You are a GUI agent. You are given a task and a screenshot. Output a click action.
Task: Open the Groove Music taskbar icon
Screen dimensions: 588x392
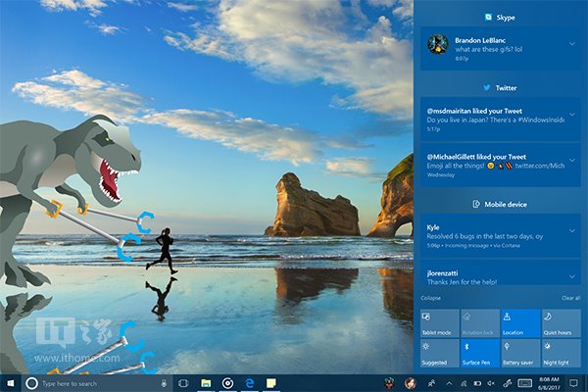[227, 383]
